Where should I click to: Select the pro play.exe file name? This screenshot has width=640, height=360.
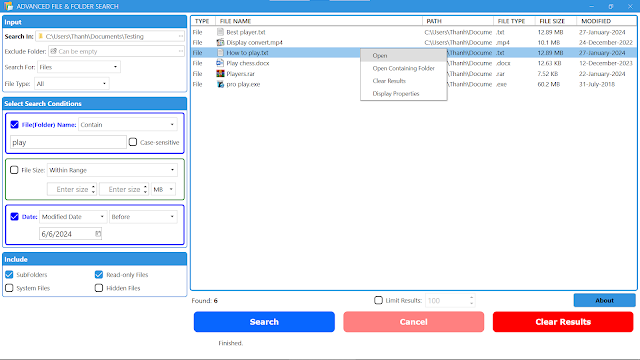click(243, 84)
